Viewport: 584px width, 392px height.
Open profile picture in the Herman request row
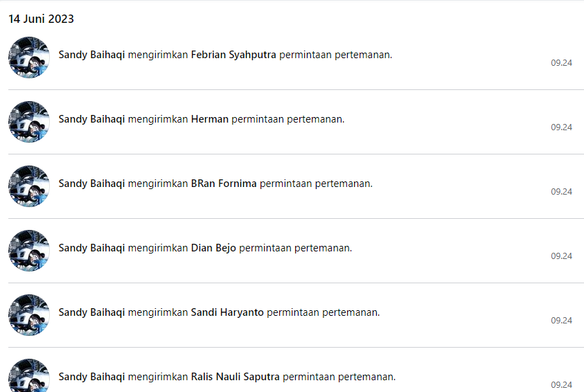[x=29, y=122]
